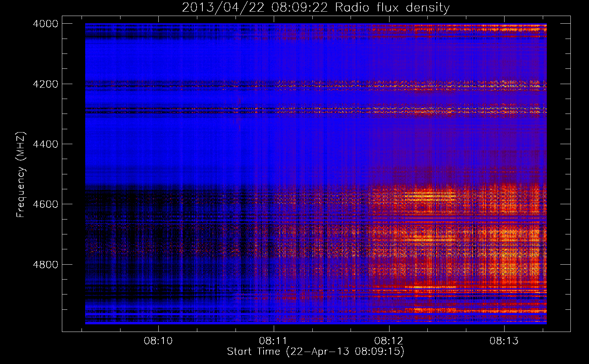Image resolution: width=589 pixels, height=364 pixels.
Task: Select the 4000 frequency axis label
Action: 46,24
